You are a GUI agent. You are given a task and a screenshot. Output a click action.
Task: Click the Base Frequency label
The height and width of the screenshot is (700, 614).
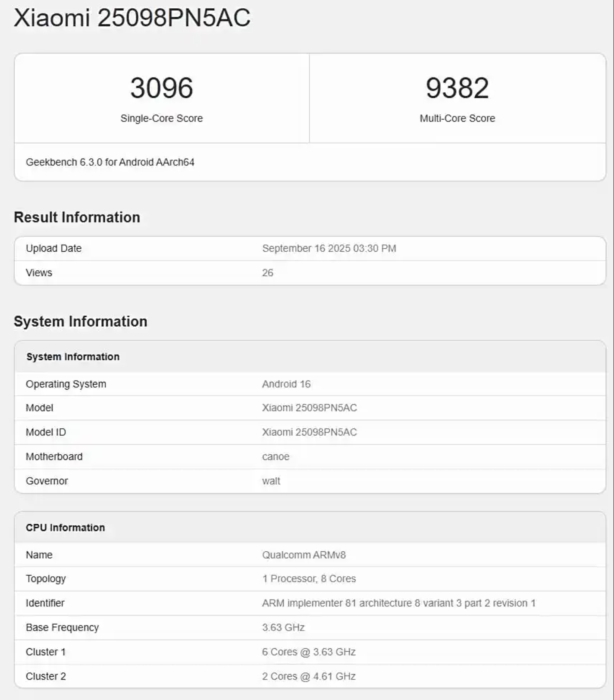(63, 628)
